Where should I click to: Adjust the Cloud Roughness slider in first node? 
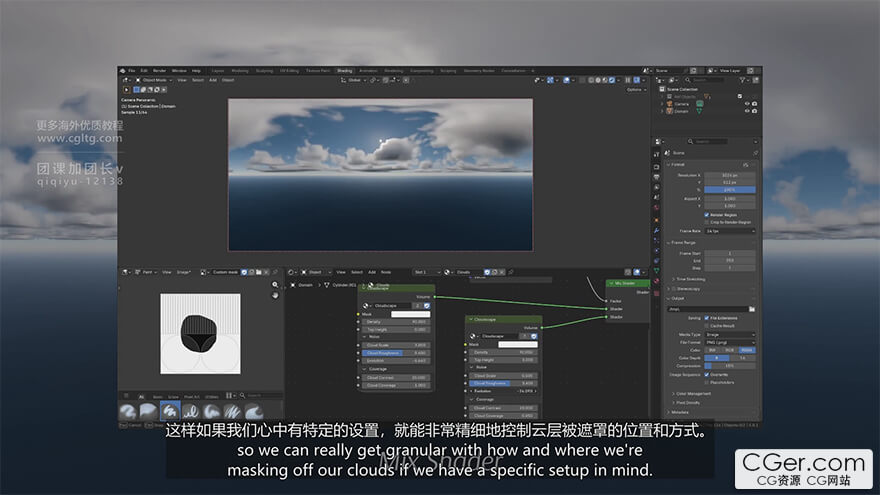coord(395,353)
